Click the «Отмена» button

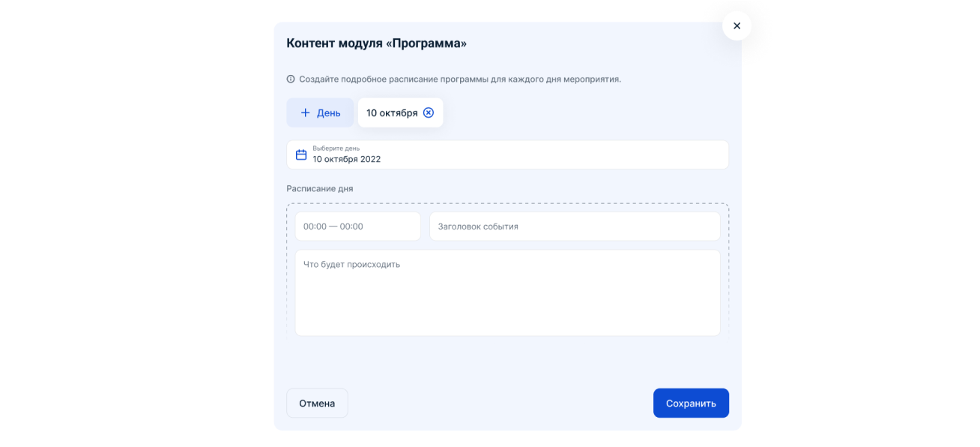[317, 403]
